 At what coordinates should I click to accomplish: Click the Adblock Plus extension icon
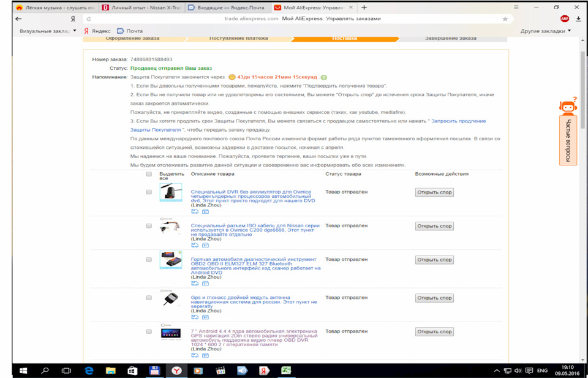(564, 19)
